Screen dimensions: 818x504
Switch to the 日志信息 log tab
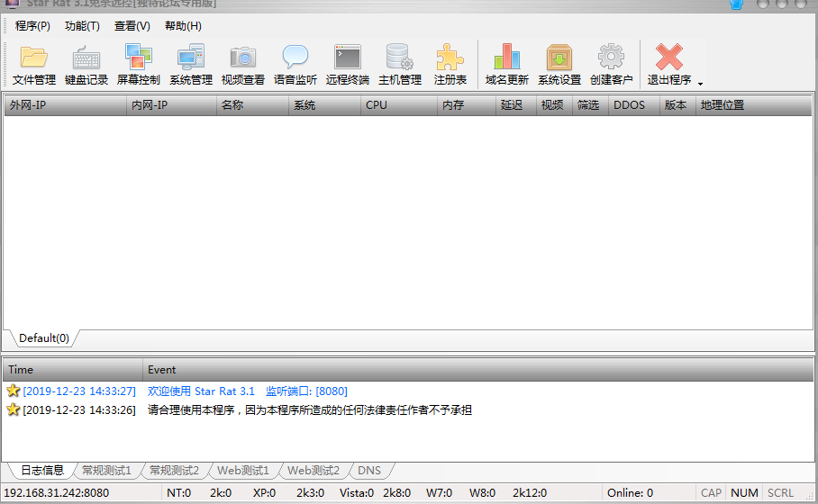(42, 470)
